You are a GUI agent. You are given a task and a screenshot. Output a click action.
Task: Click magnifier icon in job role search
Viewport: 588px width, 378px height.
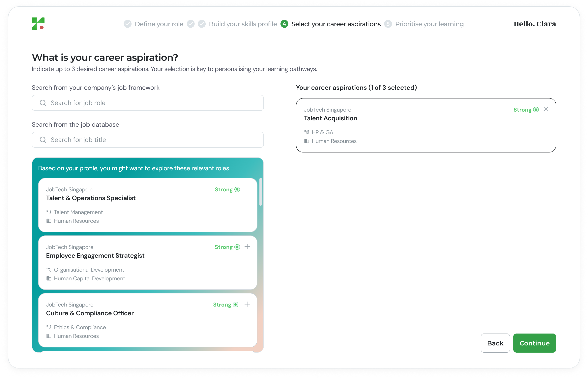43,103
